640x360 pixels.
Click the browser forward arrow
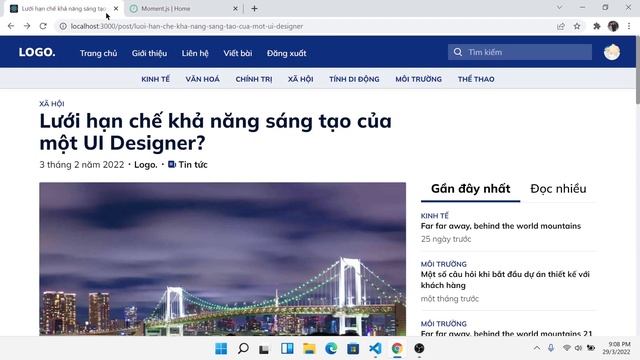point(27,26)
